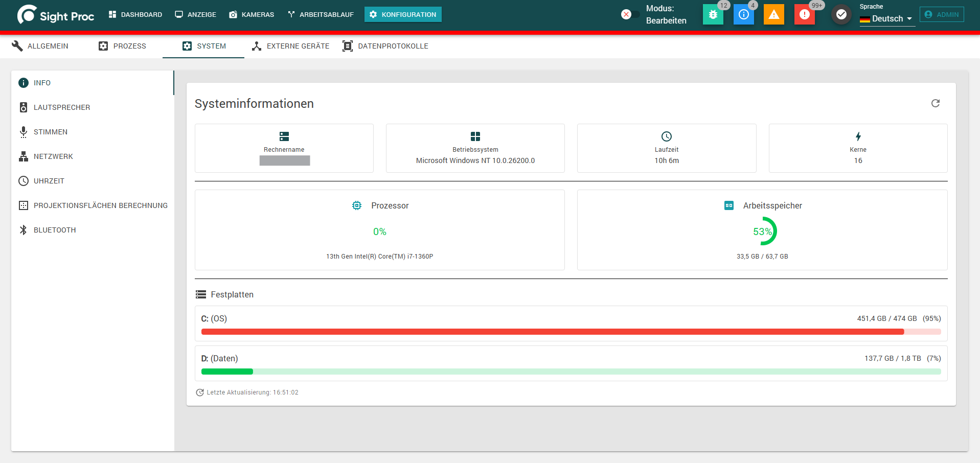Select the KONFIGURATION button
980x463 pixels.
(x=403, y=14)
